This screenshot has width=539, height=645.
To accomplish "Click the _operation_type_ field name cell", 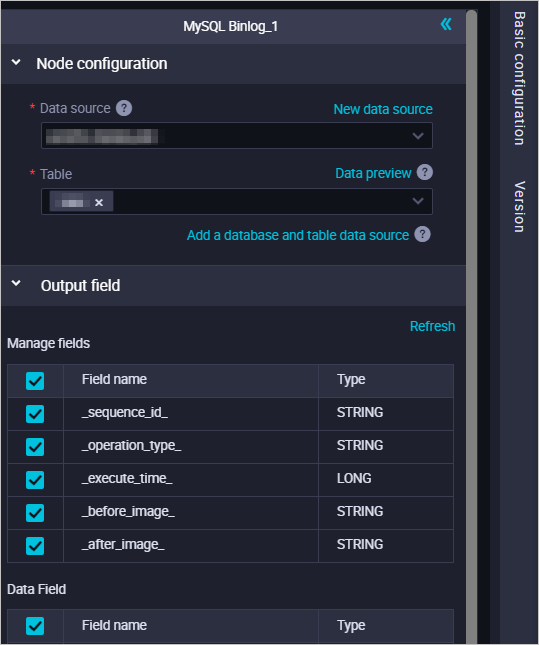I will pyautogui.click(x=191, y=447).
